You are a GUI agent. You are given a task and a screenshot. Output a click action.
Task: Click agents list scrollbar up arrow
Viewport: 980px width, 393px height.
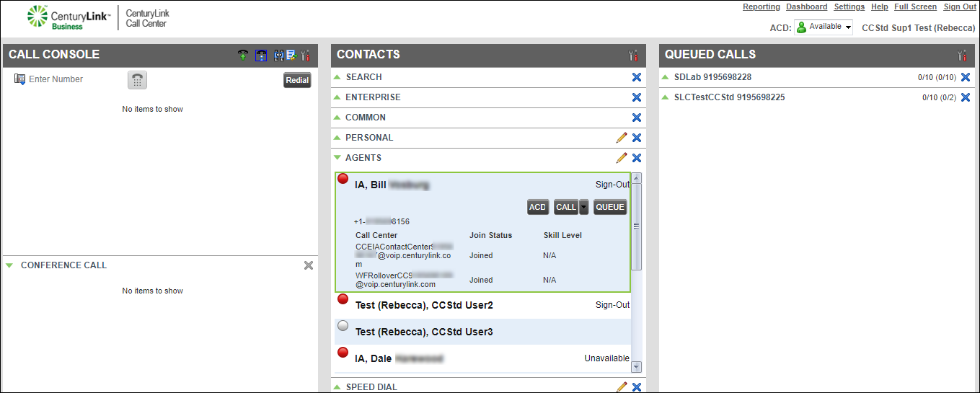636,178
